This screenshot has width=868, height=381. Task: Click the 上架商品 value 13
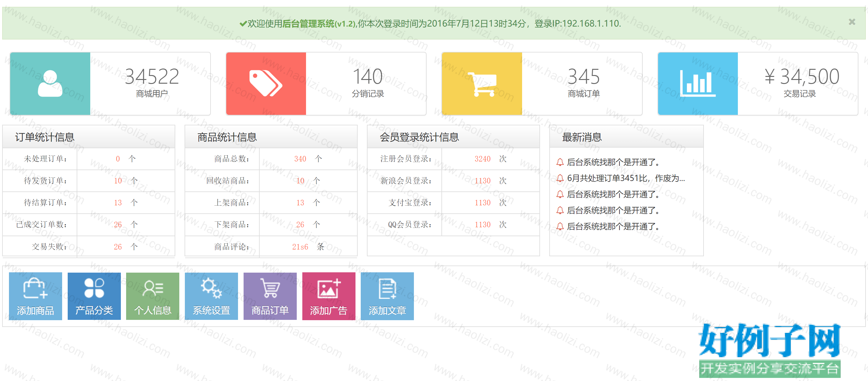[x=300, y=203]
